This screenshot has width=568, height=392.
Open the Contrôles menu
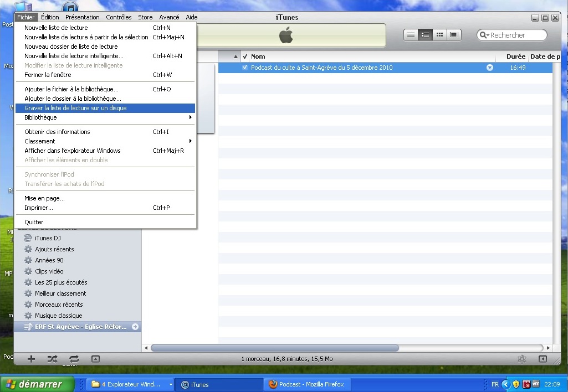119,17
